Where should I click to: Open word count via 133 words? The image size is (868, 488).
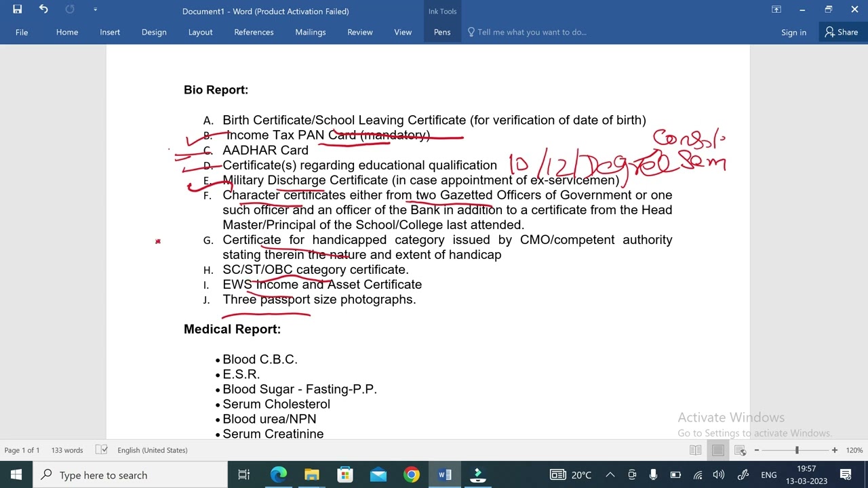(67, 450)
